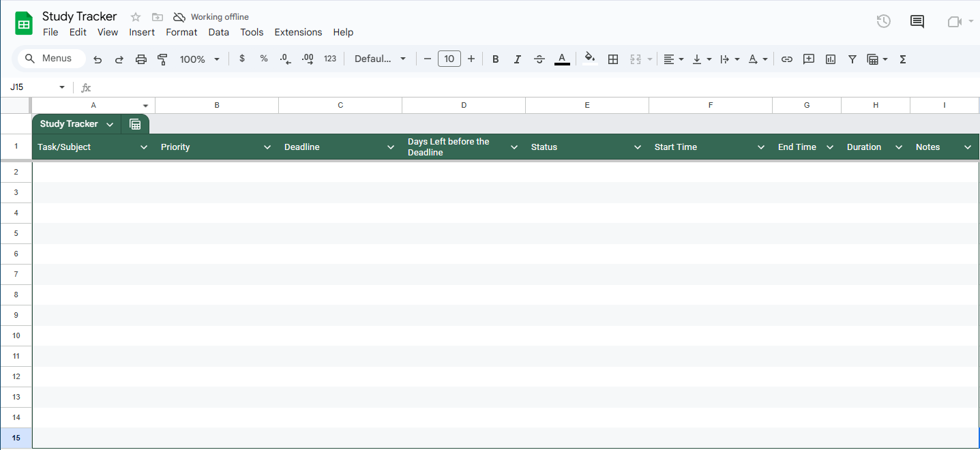This screenshot has width=980, height=450.
Task: Open text rotation dropdown
Action: coord(758,59)
